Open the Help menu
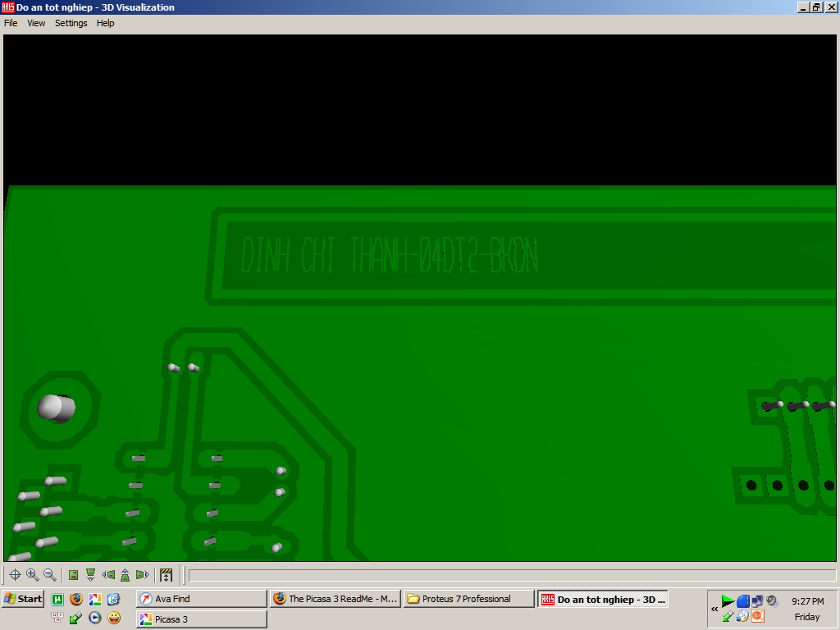 click(x=105, y=23)
